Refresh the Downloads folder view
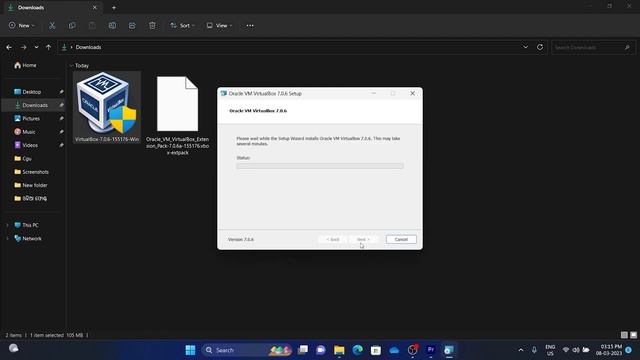The width and height of the screenshot is (640, 360). [540, 47]
